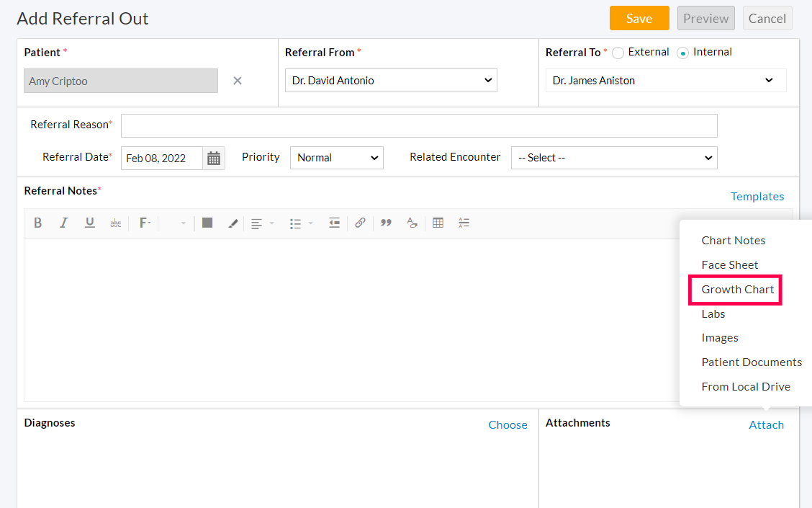The image size is (812, 508).
Task: Select the Internal referral option
Action: 682,53
